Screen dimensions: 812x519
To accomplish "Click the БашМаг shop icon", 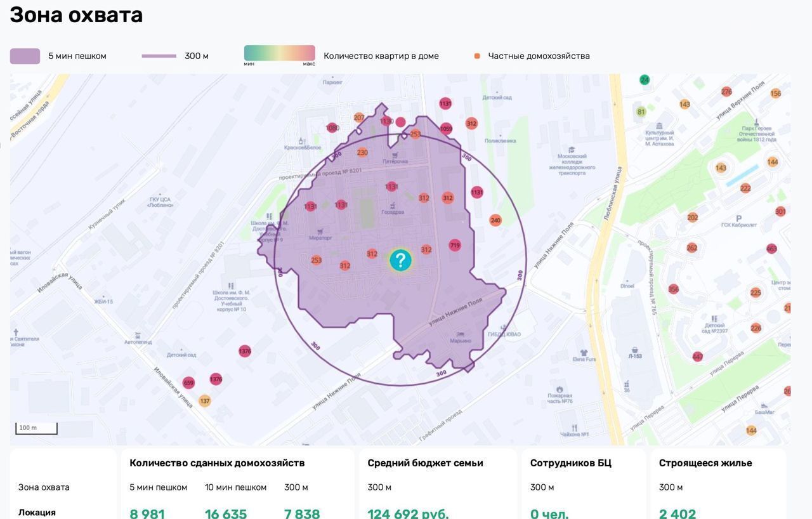I will 764,404.
